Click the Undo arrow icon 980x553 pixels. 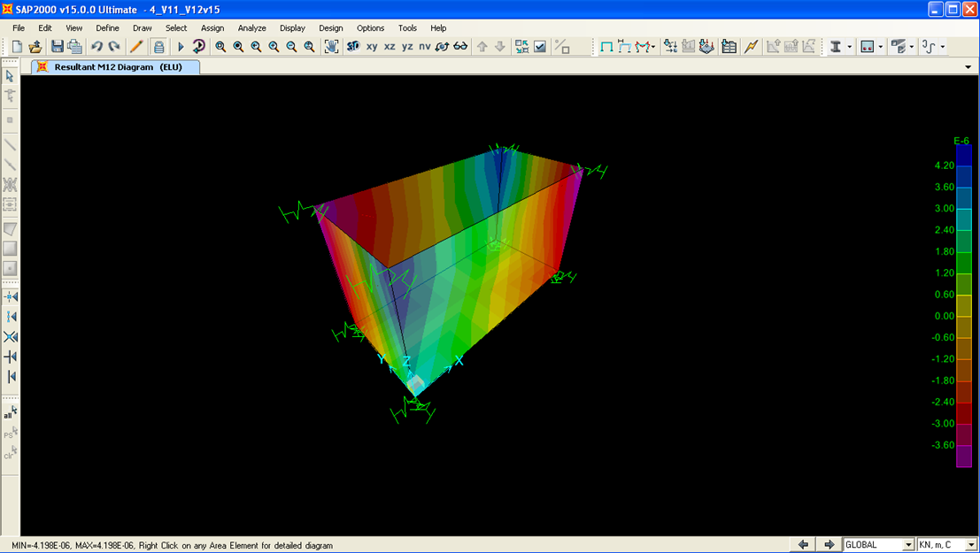tap(96, 47)
